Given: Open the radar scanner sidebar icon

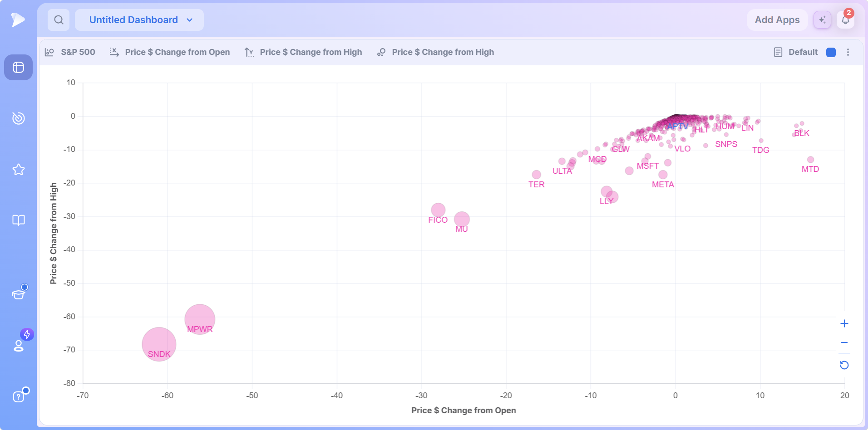Looking at the screenshot, I should [x=18, y=118].
